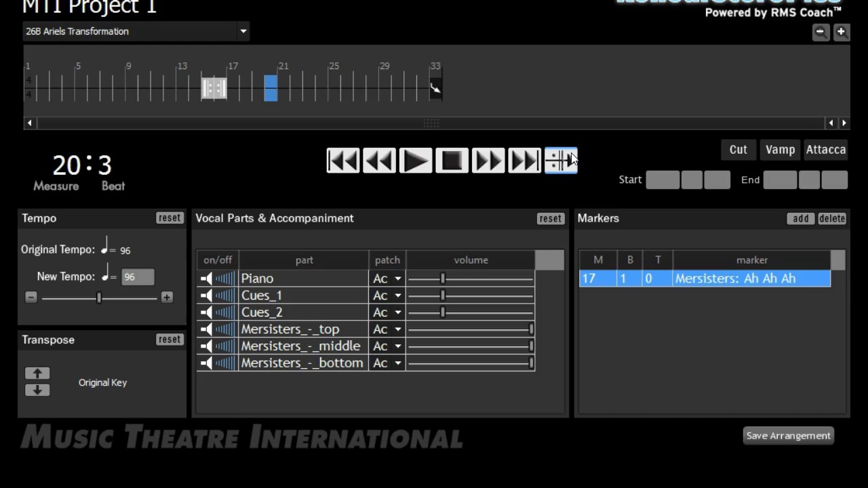Click the fast-forward button
The image size is (868, 488).
coord(488,161)
